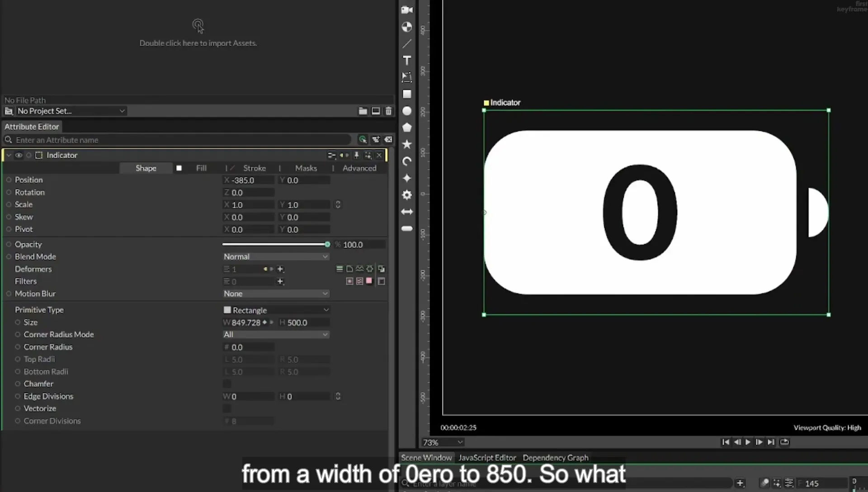Click the Fill color swatch
868x492 pixels.
point(179,168)
